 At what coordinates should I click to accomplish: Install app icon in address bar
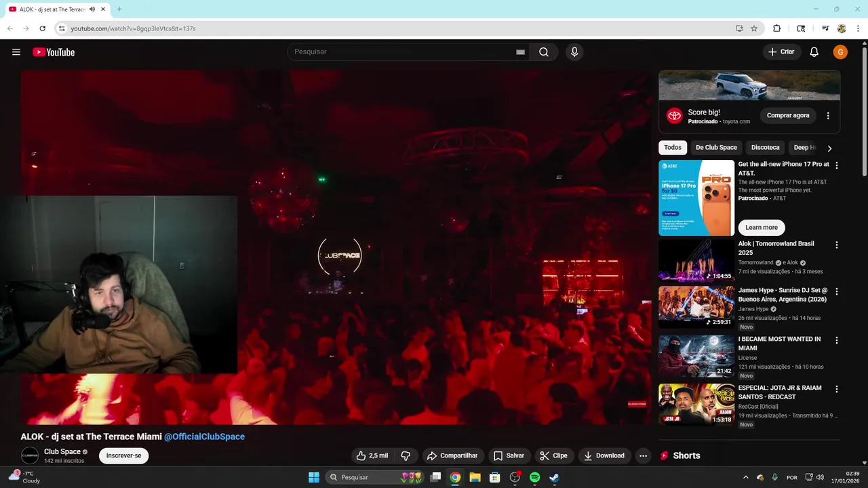pyautogui.click(x=739, y=28)
